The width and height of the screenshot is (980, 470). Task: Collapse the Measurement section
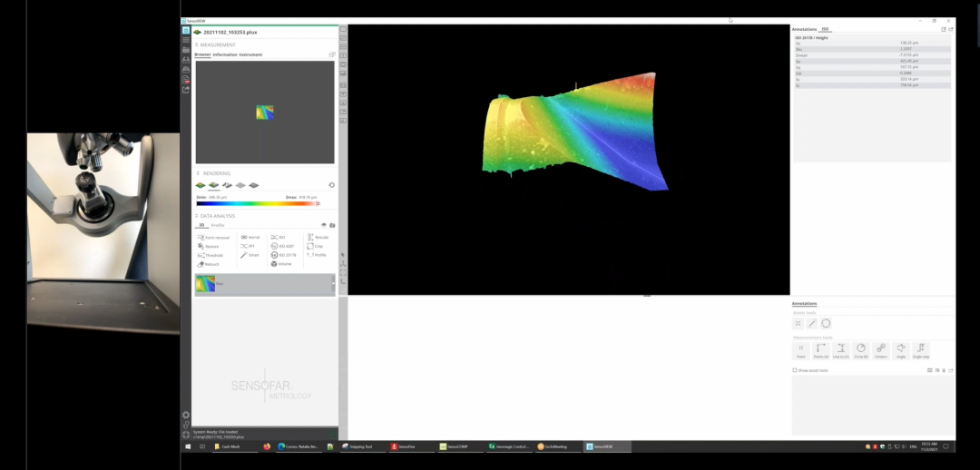pos(196,45)
